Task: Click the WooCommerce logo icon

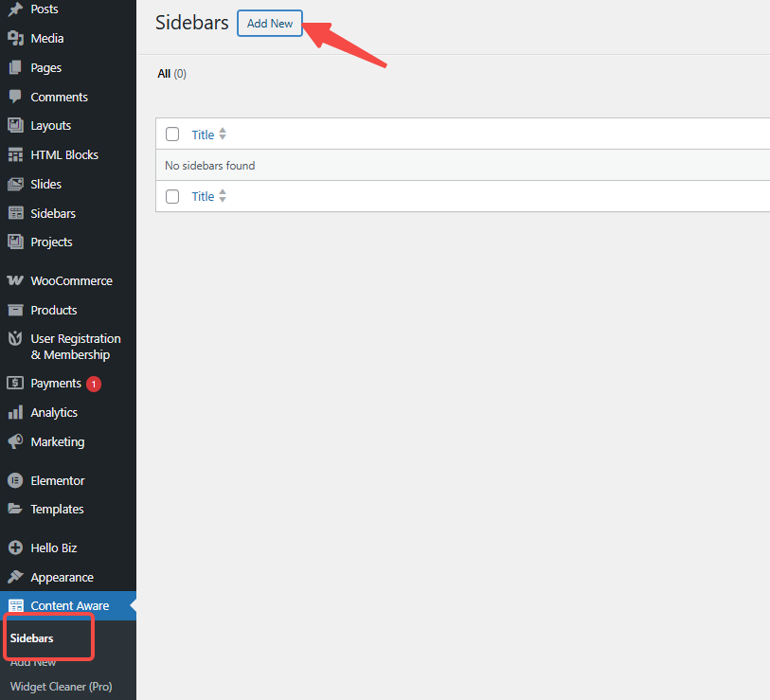Action: pyautogui.click(x=15, y=281)
